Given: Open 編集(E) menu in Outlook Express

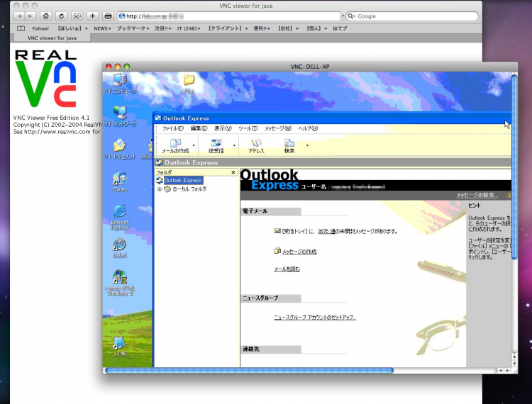Looking at the screenshot, I should 199,128.
